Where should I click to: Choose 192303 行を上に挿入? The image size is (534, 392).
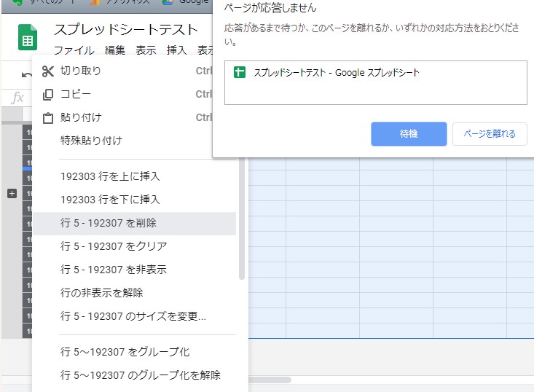point(110,176)
